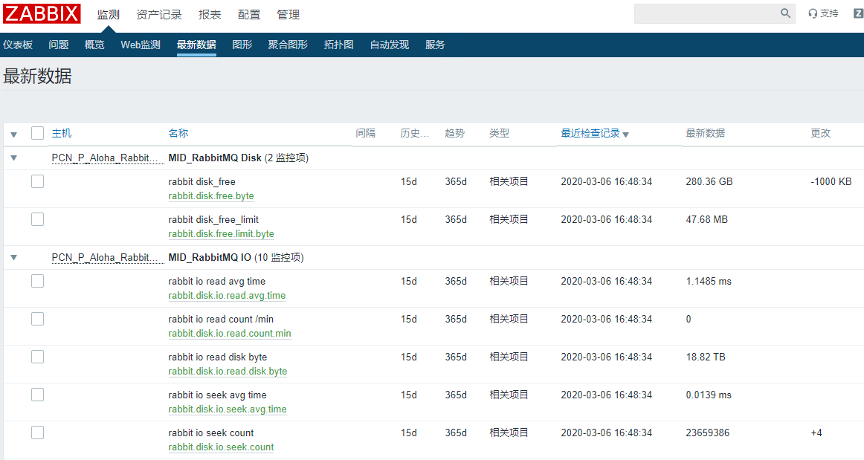Check the rabbit io seek count checkbox

coord(37,432)
